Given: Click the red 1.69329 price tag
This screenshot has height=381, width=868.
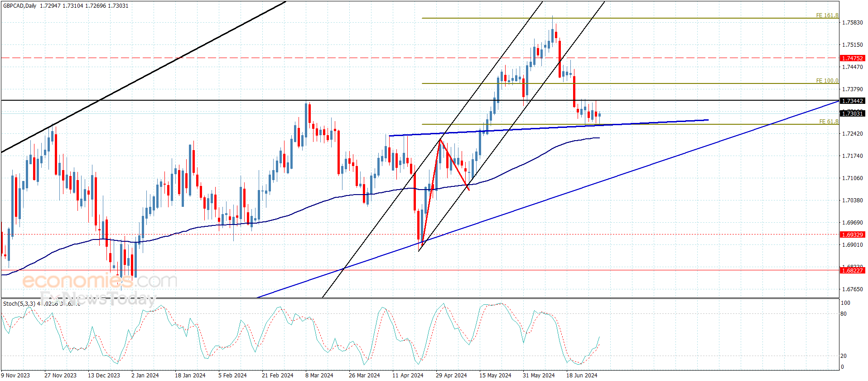Looking at the screenshot, I should (x=852, y=235).
